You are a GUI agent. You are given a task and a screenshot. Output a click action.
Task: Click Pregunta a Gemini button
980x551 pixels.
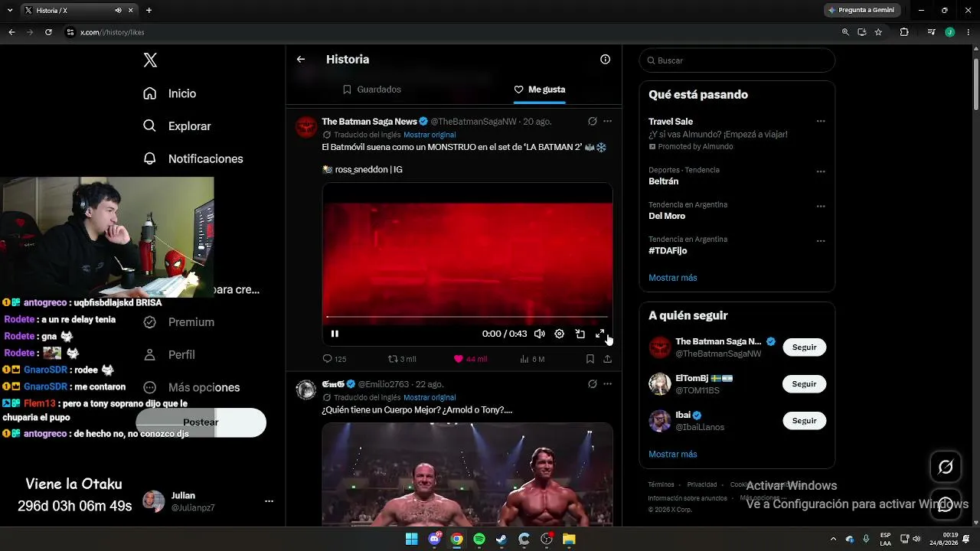click(861, 11)
